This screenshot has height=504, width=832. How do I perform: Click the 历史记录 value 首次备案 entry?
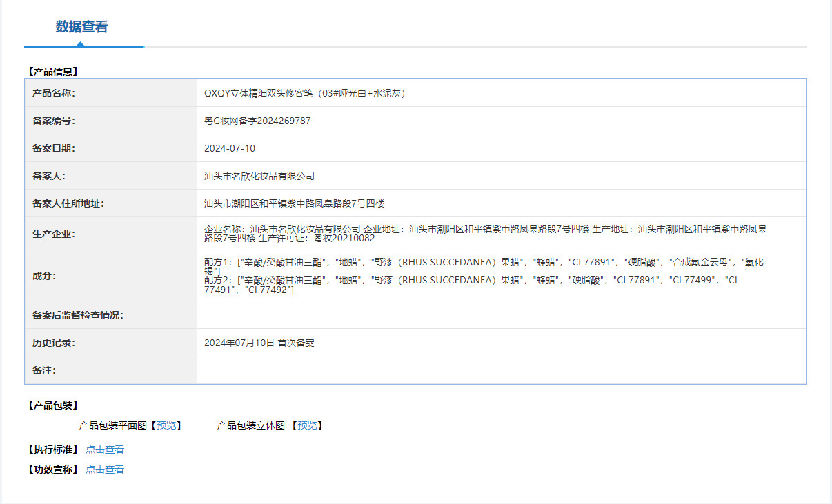point(259,343)
